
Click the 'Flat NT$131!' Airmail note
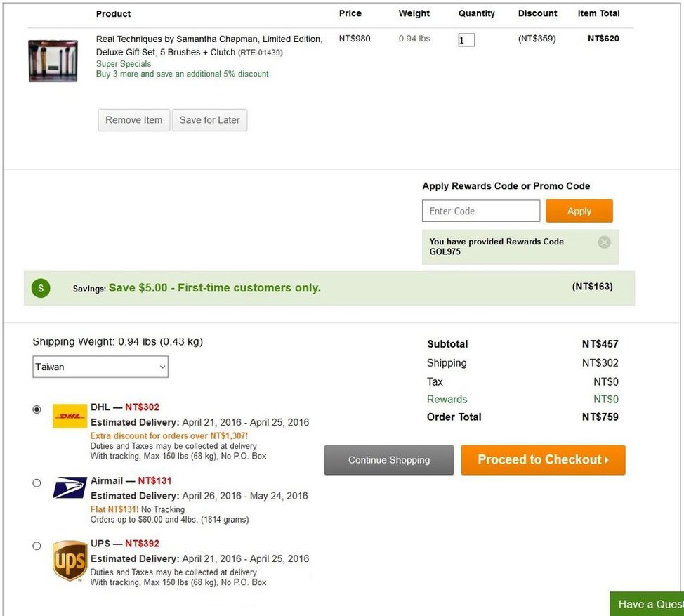coord(114,509)
